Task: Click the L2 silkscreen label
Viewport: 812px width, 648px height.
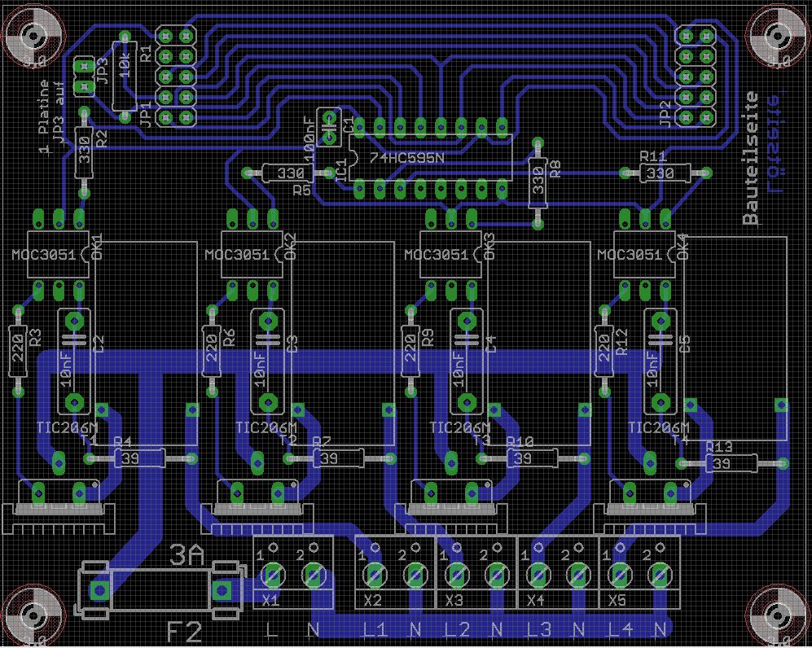Action: [457, 630]
